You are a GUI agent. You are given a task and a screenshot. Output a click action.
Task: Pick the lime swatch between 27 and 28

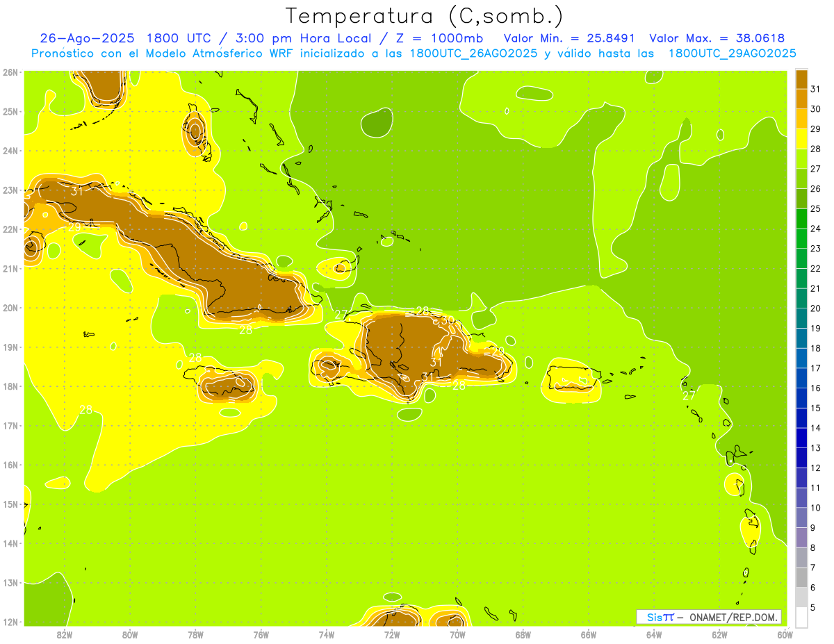click(x=801, y=158)
